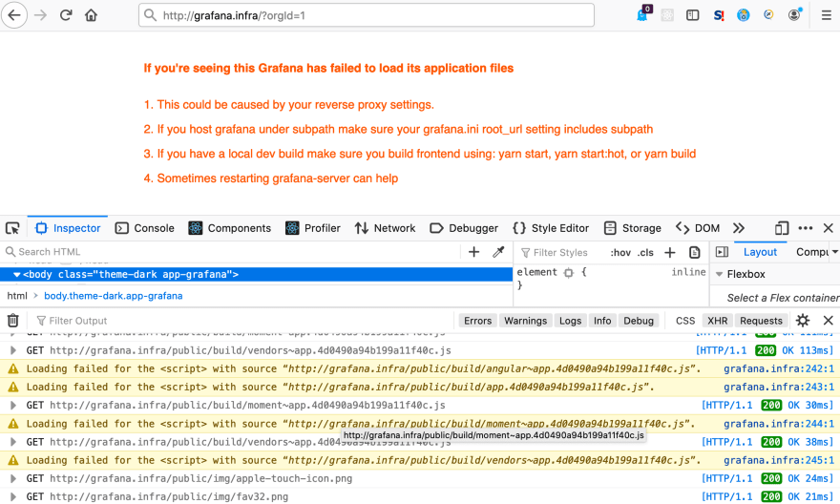Open the Firefox hamburger menu

[x=826, y=15]
